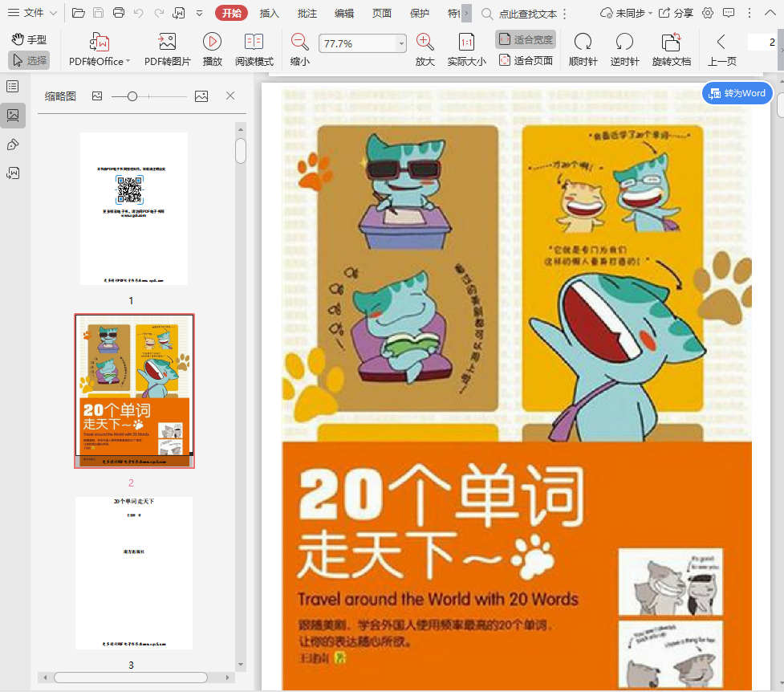Open the 文件 menu
The height and width of the screenshot is (692, 784).
(x=32, y=13)
